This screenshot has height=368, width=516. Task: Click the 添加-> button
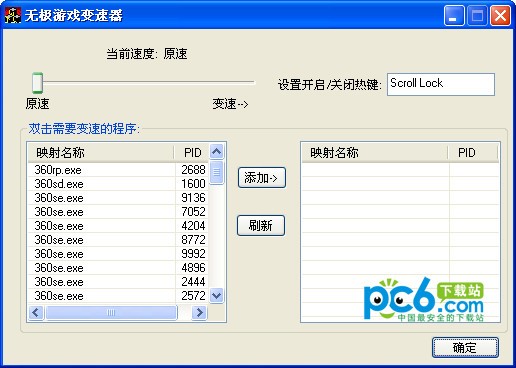(262, 178)
